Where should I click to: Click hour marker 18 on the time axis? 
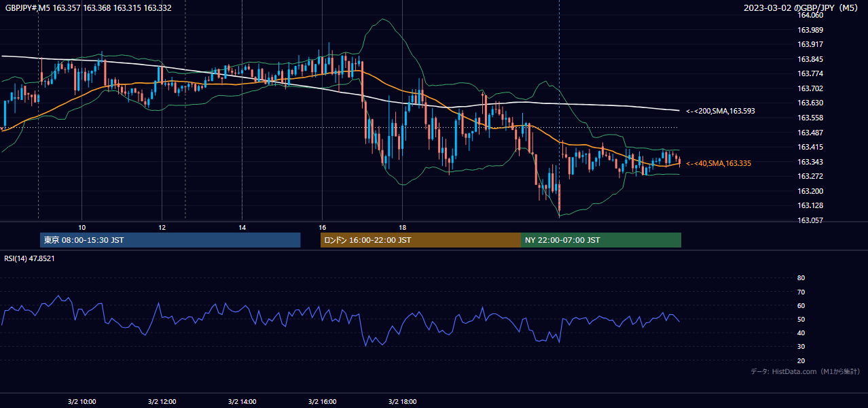[x=402, y=227]
